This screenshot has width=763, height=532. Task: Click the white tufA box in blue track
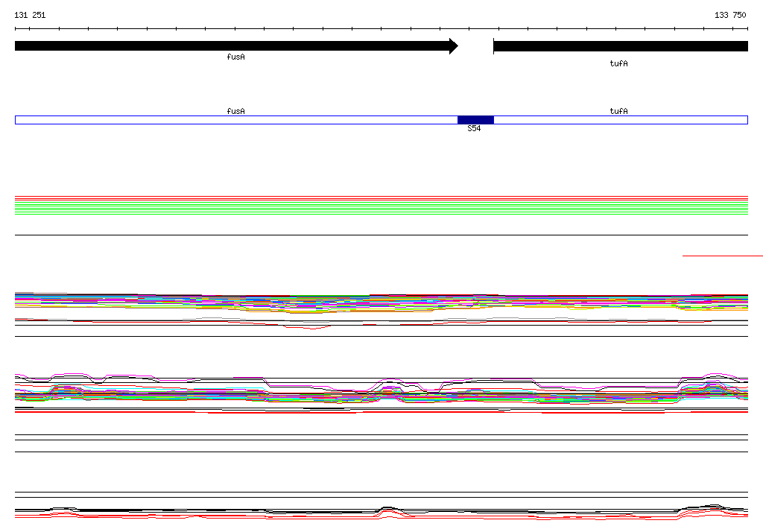tap(621, 120)
